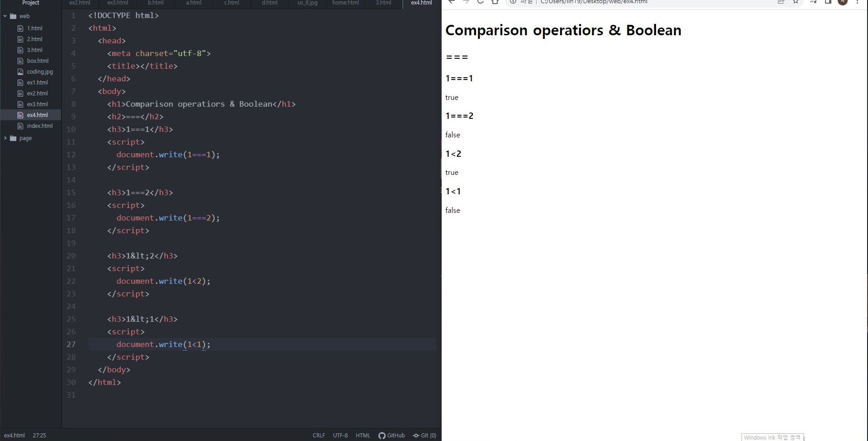Click file icon beside box.html

click(x=20, y=61)
